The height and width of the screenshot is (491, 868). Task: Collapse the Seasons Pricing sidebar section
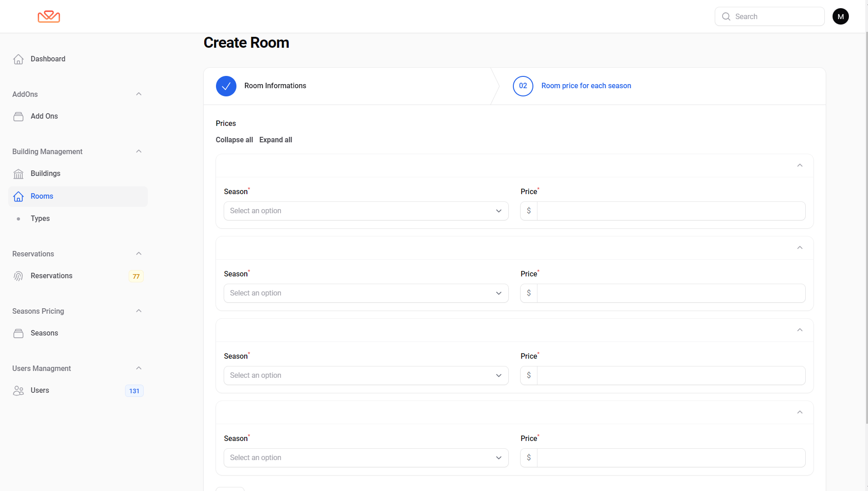(139, 311)
